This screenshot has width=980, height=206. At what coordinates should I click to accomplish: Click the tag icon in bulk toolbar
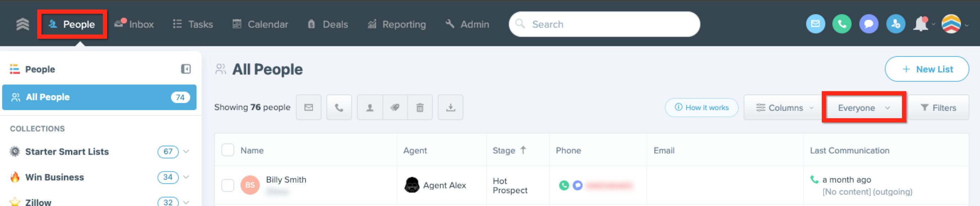coord(395,107)
